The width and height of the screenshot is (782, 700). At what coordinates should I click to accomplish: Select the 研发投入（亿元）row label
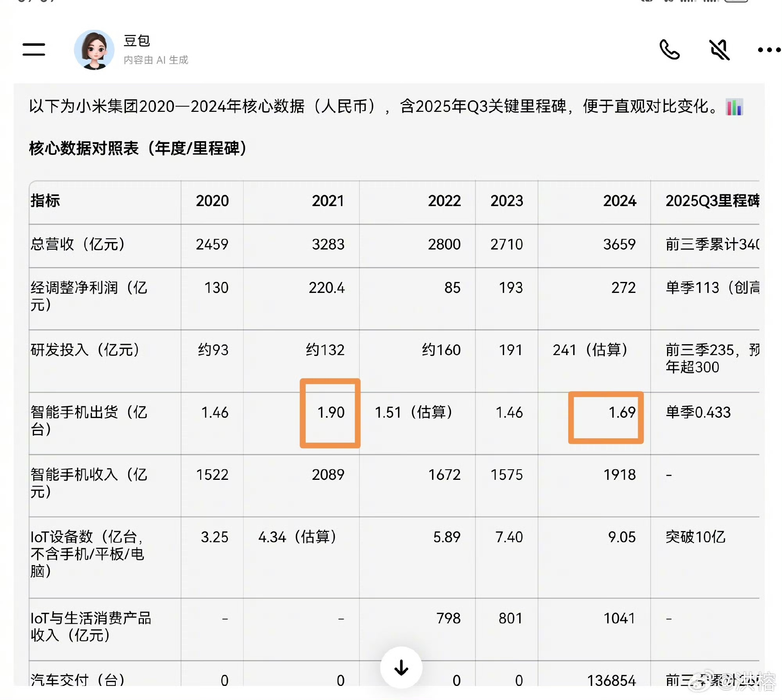point(85,350)
